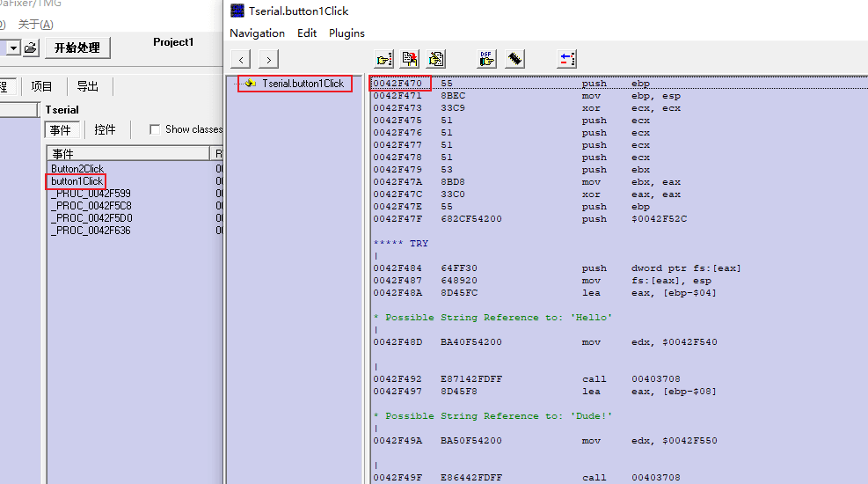Viewport: 868px width, 484px height.
Task: Select line 0042F49A mov edx, $0042F550
Action: click(x=619, y=440)
